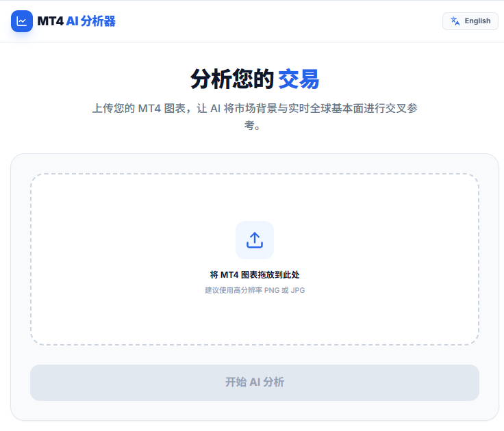The height and width of the screenshot is (431, 504).
Task: Click the grey card margin beside the start button
Action: tap(19, 383)
